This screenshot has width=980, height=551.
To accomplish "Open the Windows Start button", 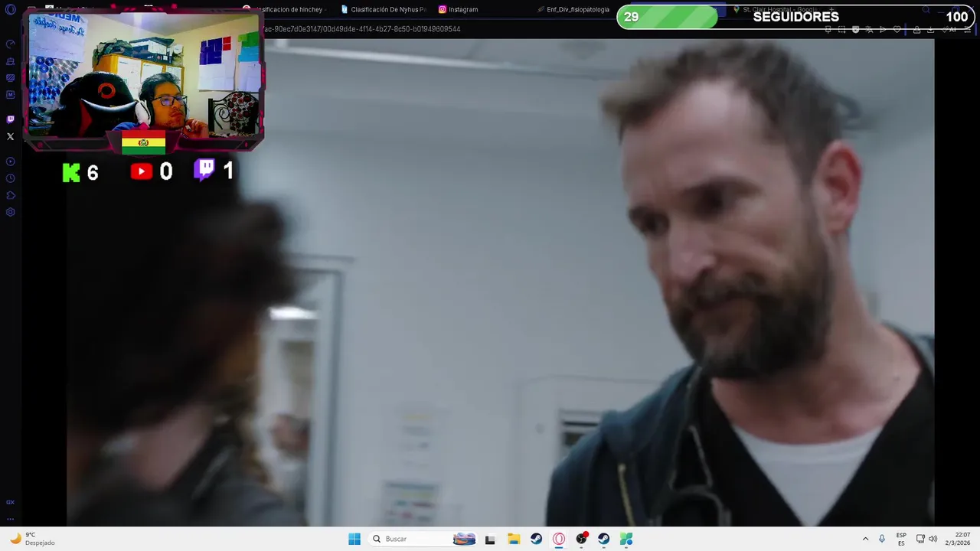I will pos(354,539).
